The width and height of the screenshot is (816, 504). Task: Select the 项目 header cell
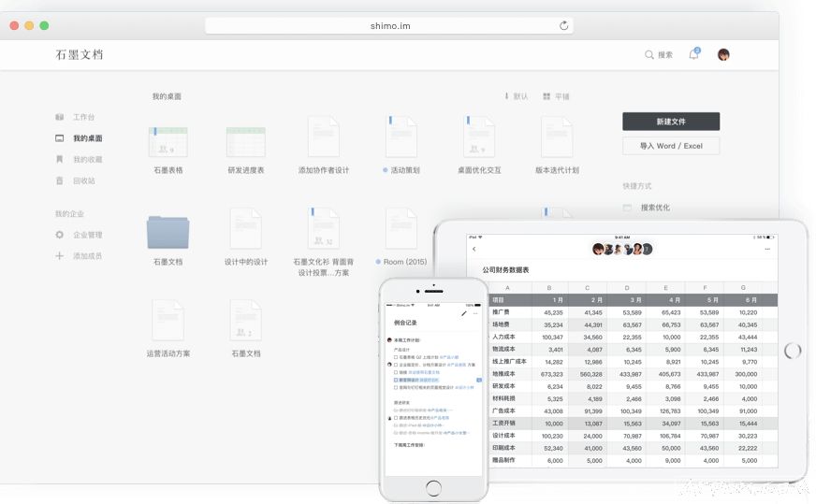pos(510,300)
